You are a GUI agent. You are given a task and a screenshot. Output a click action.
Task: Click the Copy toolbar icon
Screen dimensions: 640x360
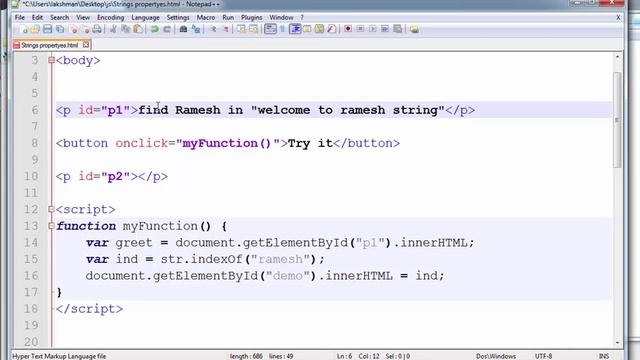[126, 29]
